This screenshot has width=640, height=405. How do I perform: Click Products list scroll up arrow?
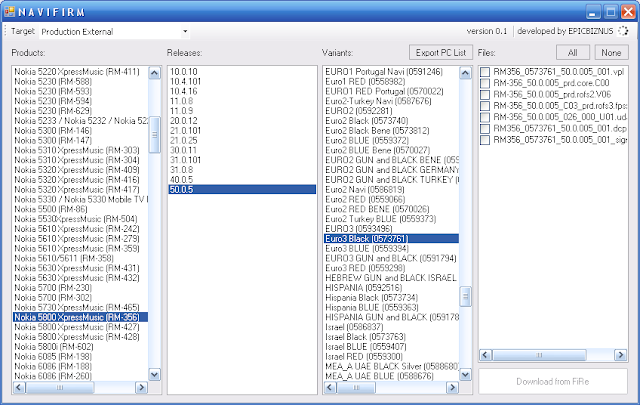[x=154, y=73]
